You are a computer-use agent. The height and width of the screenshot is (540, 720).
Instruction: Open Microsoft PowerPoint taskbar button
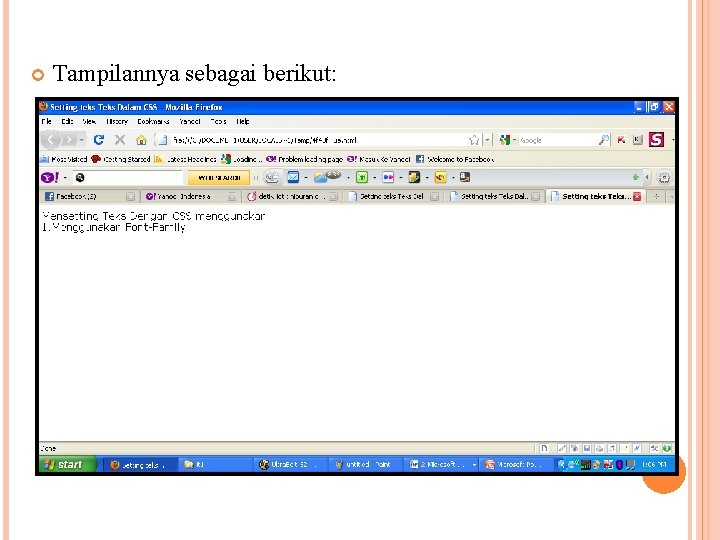tap(515, 465)
